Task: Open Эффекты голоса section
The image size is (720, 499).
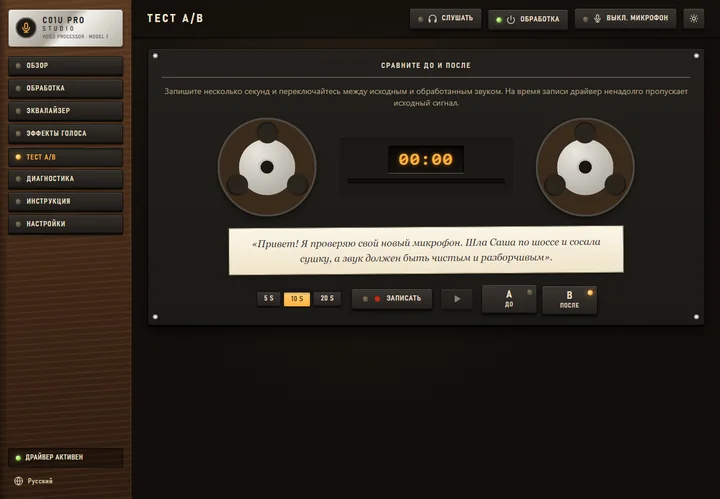Action: pyautogui.click(x=66, y=134)
